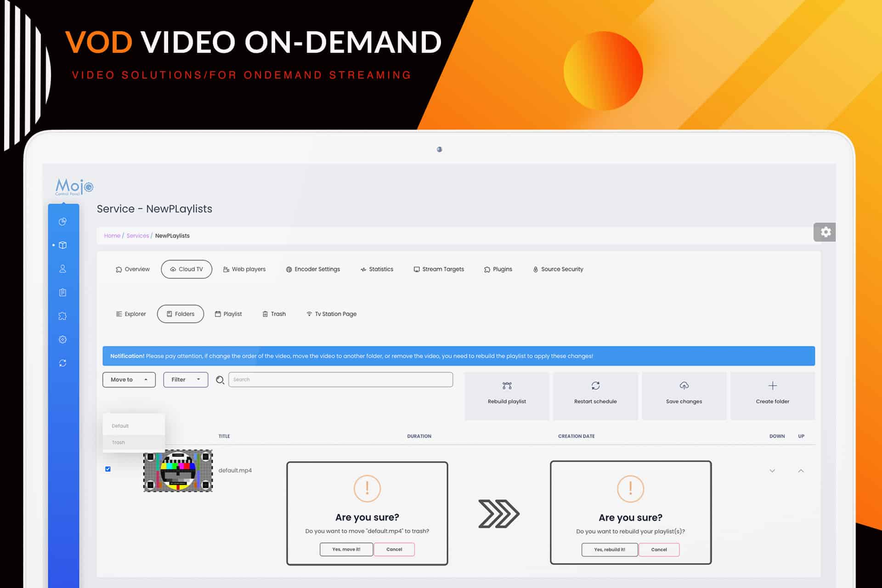Open the gray settings gear button

tap(825, 232)
